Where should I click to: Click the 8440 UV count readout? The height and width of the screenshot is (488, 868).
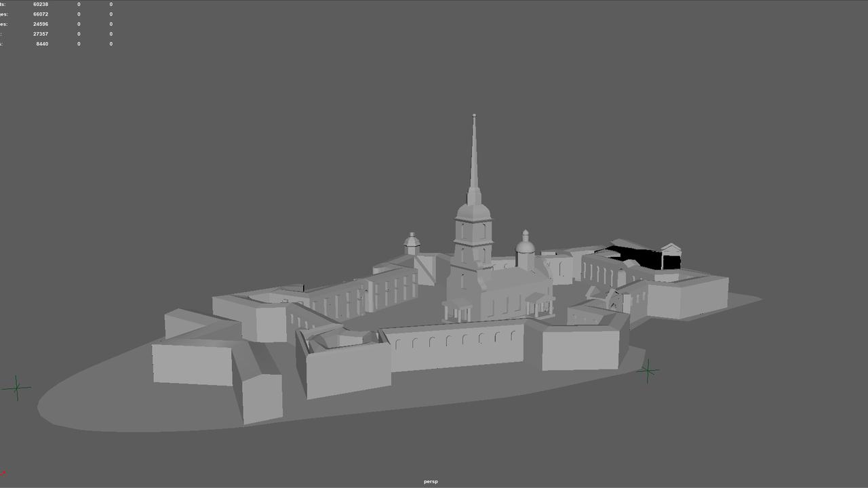point(42,44)
